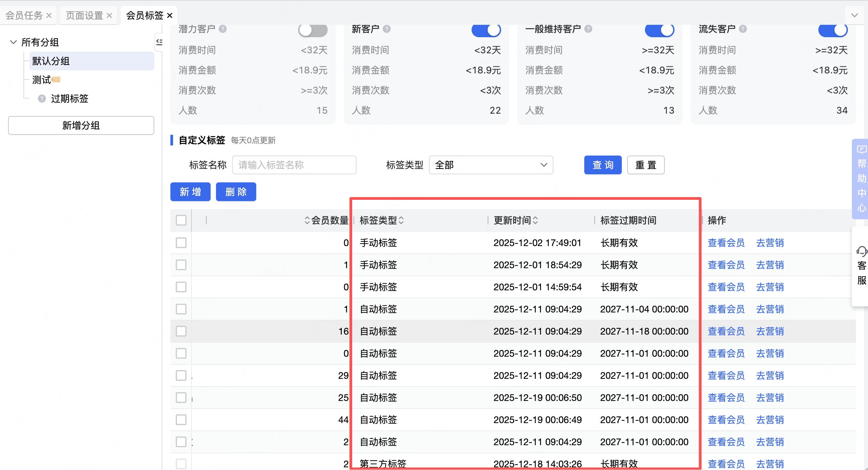Collapse the 所有分组 tree node
This screenshot has height=470, width=868.
coord(13,42)
